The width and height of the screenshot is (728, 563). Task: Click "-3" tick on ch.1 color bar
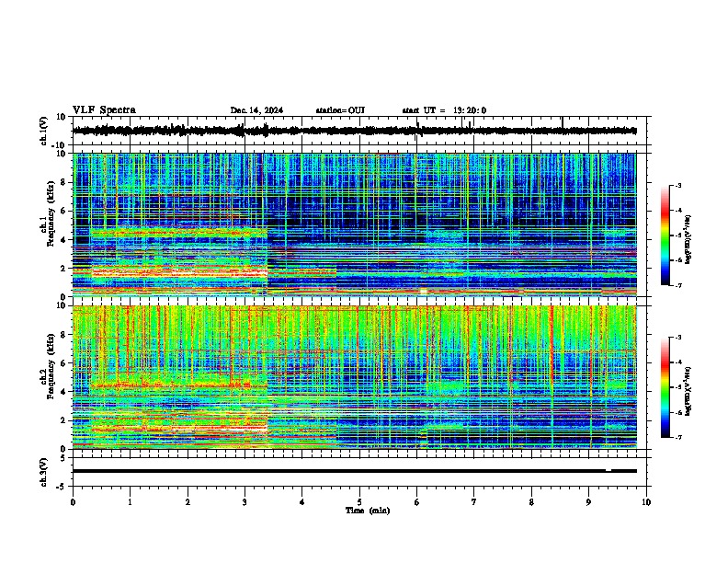click(x=677, y=186)
